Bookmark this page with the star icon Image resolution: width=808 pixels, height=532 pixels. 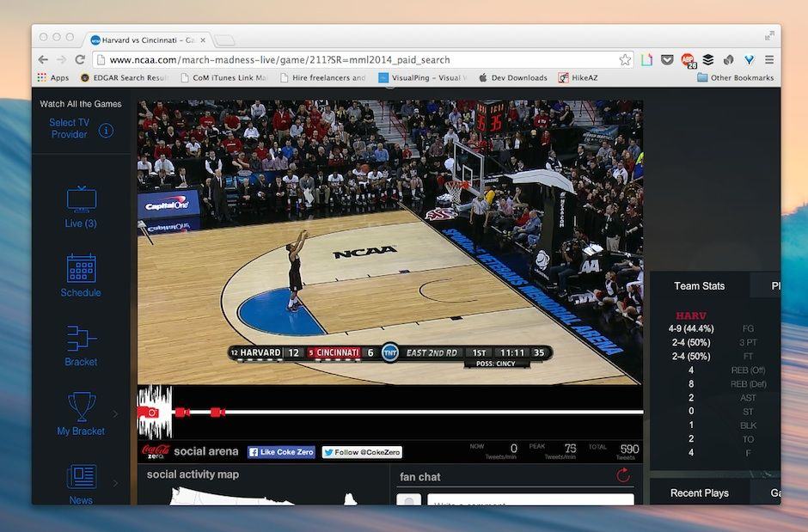point(625,60)
